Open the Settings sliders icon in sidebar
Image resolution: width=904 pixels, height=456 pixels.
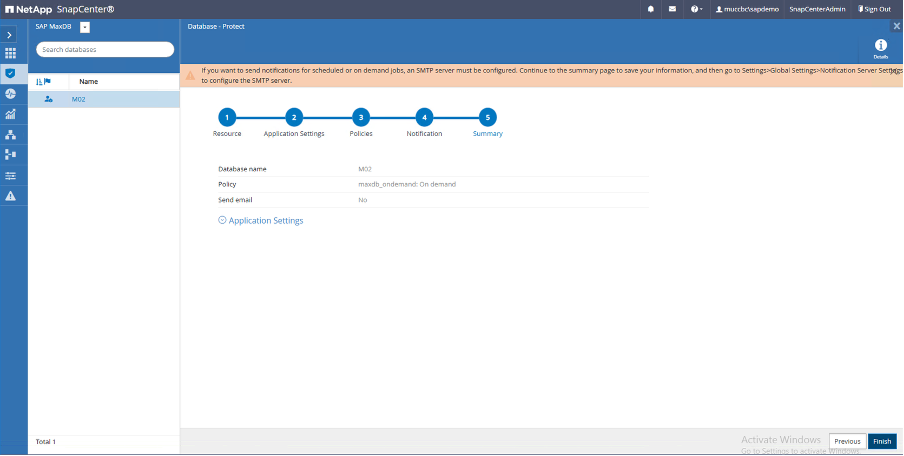pos(10,176)
